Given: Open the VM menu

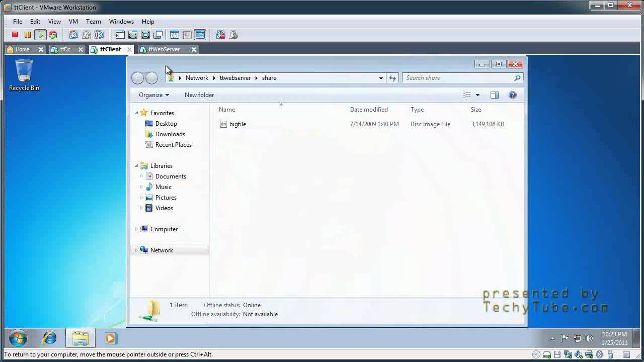Looking at the screenshot, I should [x=73, y=22].
